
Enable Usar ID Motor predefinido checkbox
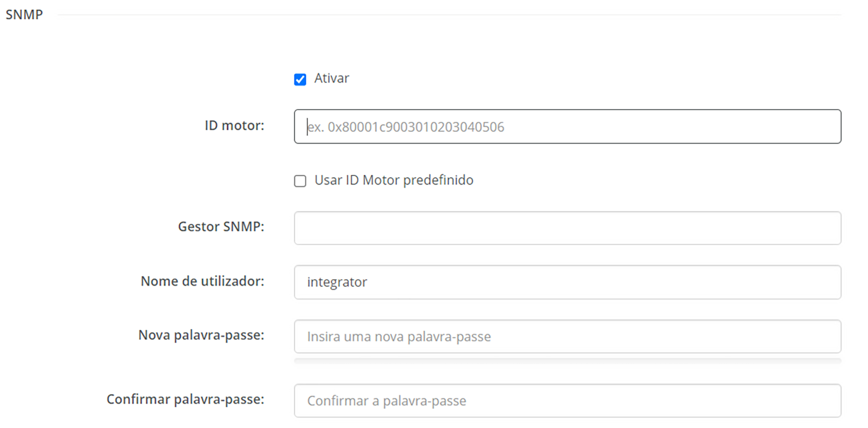[x=300, y=181]
